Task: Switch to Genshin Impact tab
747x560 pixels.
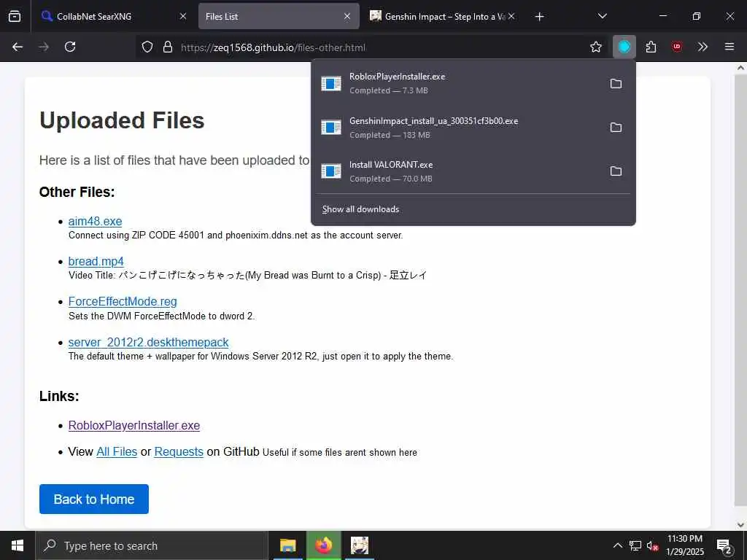Action: pyautogui.click(x=443, y=16)
